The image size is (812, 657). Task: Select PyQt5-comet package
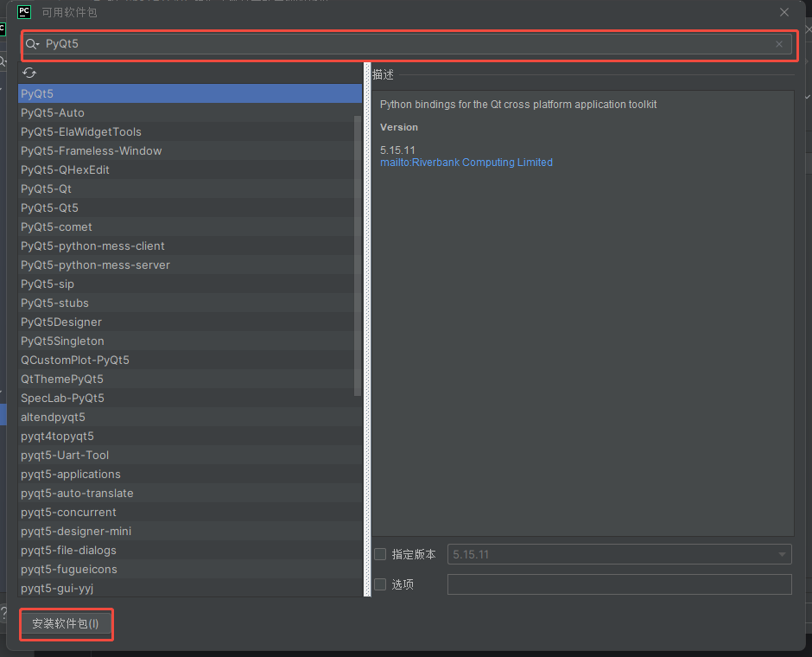point(190,227)
